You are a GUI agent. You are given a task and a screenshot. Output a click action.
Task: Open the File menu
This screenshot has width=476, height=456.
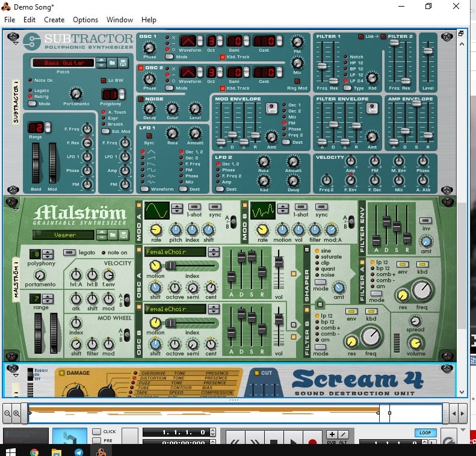tap(10, 20)
